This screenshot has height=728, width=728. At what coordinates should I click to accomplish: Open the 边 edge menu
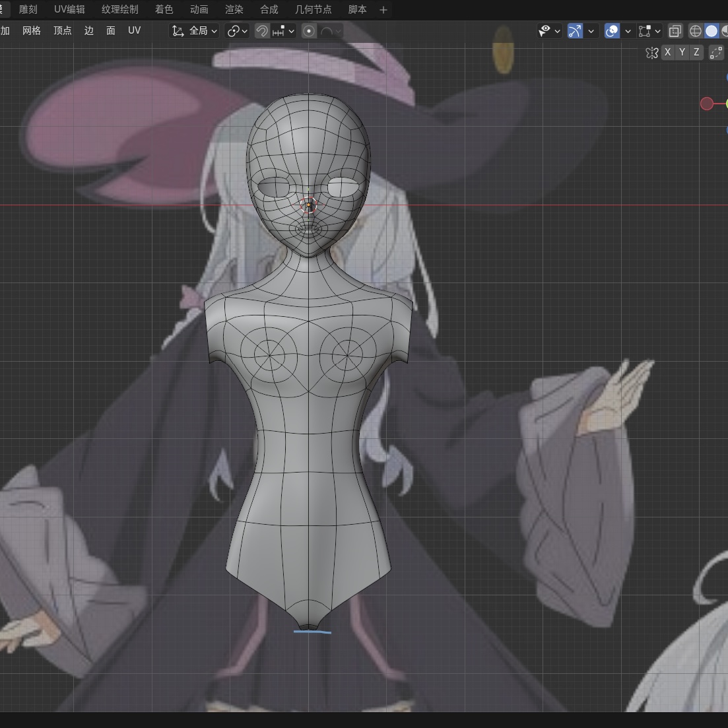click(88, 30)
